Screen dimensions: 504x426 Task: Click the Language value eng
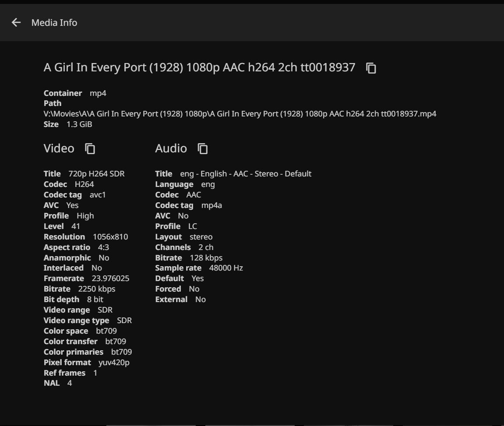click(x=208, y=184)
